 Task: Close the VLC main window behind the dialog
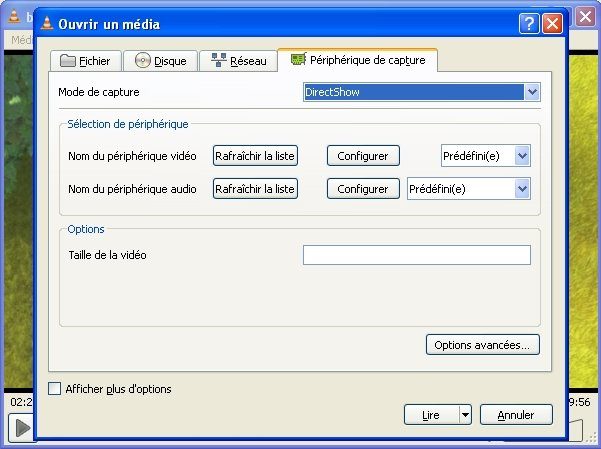585,17
